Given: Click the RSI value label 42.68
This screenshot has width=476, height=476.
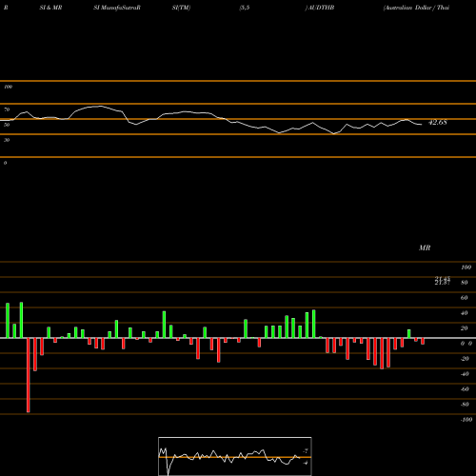Looking at the screenshot, I should [x=438, y=122].
